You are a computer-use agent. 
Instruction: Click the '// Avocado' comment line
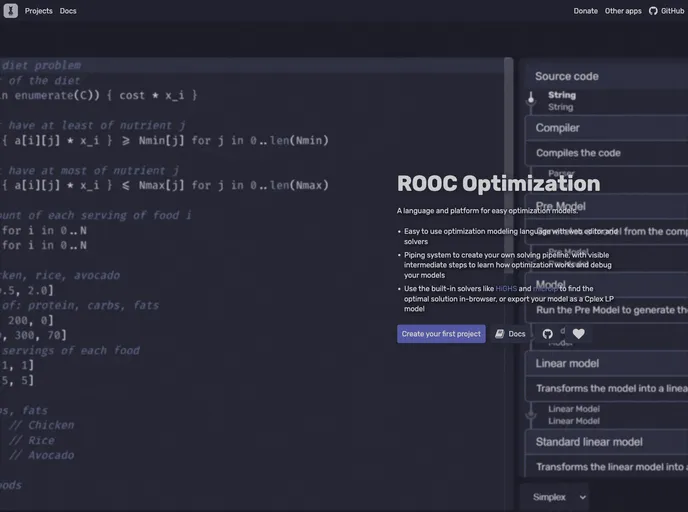click(x=42, y=455)
